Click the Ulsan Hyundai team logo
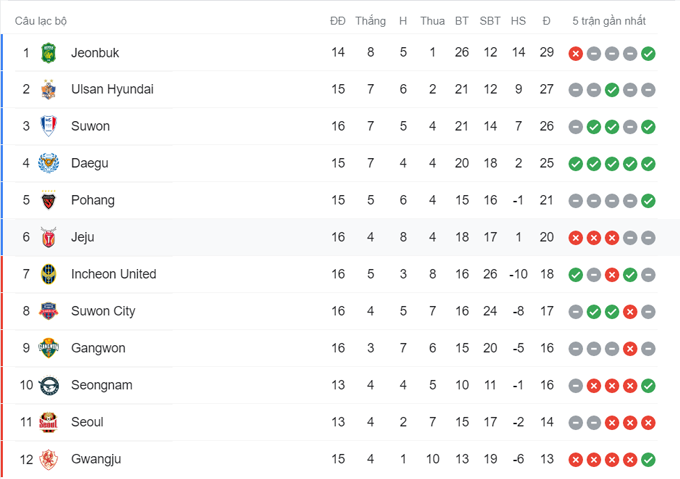Viewport: 680px width, 479px height. coord(49,89)
